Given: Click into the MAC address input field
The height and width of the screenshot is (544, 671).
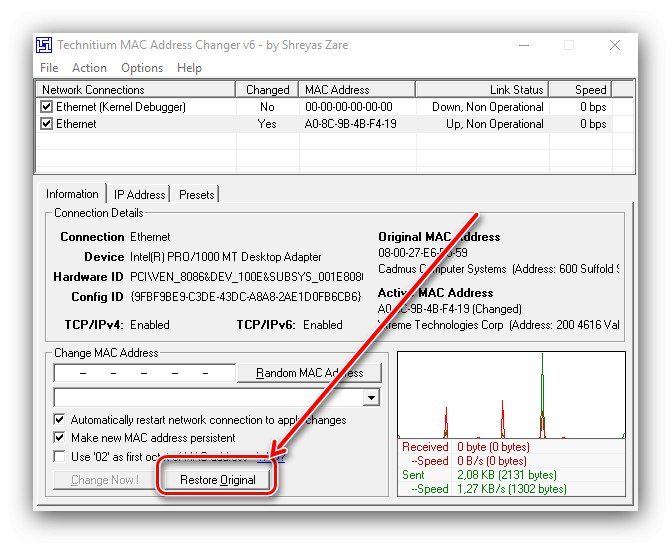Looking at the screenshot, I should [145, 373].
